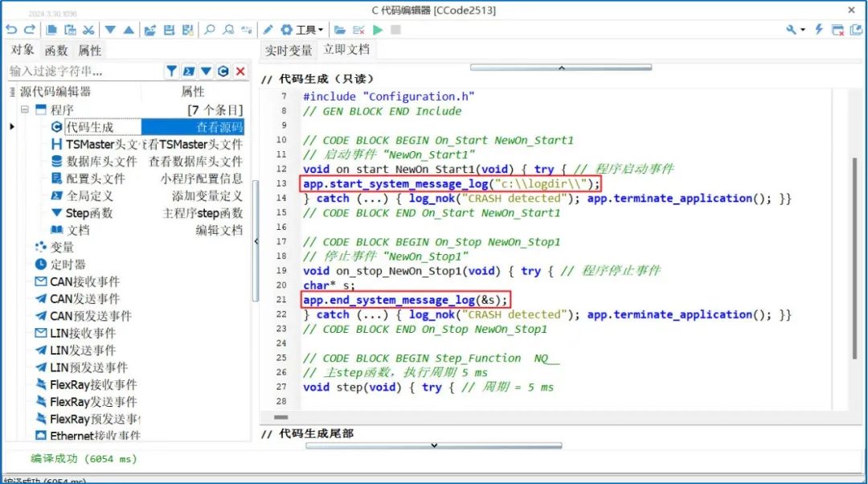
Task: Click the floppy-with-star save-as icon
Action: click(x=187, y=30)
